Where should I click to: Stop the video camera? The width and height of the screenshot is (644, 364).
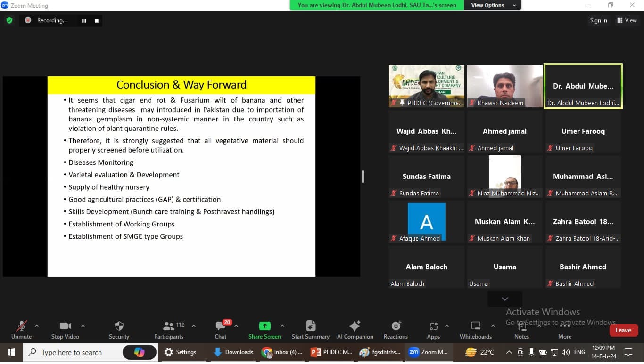coord(66,326)
